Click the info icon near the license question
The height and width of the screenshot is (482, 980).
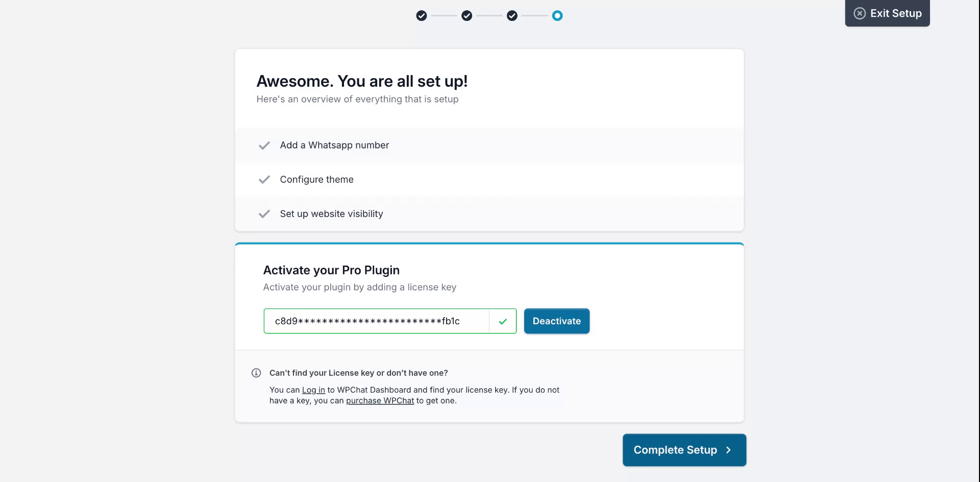click(x=256, y=373)
